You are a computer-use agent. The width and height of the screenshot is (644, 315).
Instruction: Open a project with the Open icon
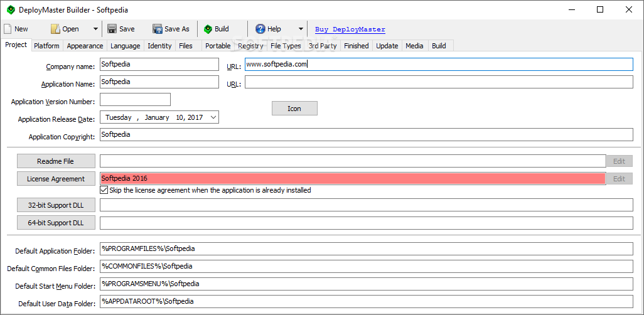(55, 29)
